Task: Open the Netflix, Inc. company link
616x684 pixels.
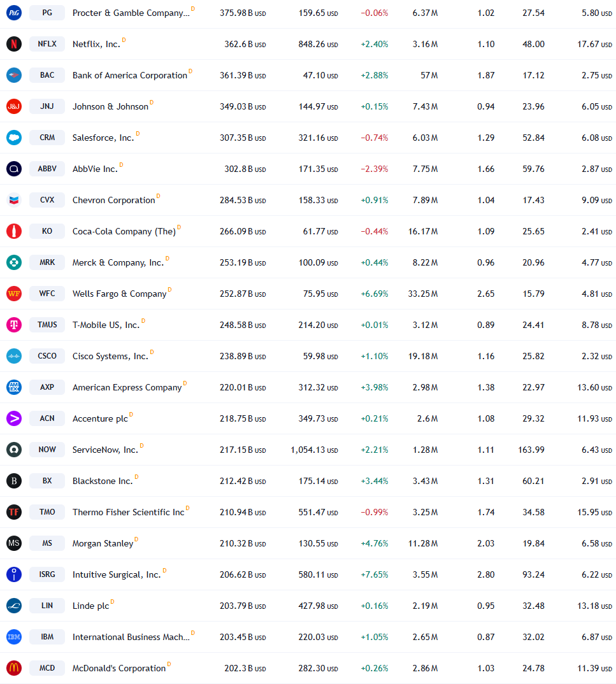Action: tap(96, 44)
